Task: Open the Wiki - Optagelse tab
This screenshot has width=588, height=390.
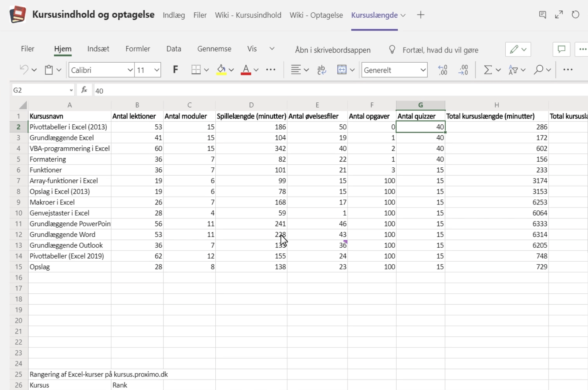Action: pos(316,15)
